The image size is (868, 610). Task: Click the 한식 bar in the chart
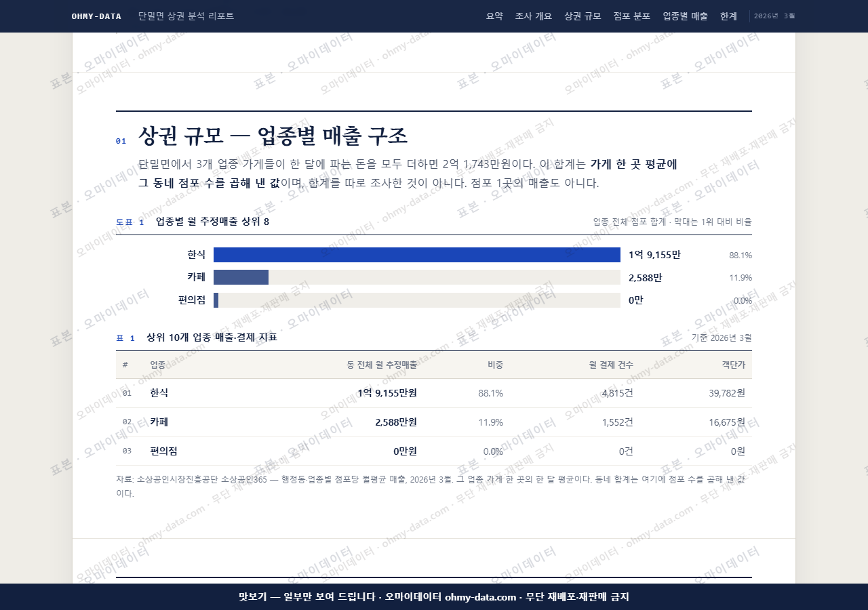pos(417,255)
